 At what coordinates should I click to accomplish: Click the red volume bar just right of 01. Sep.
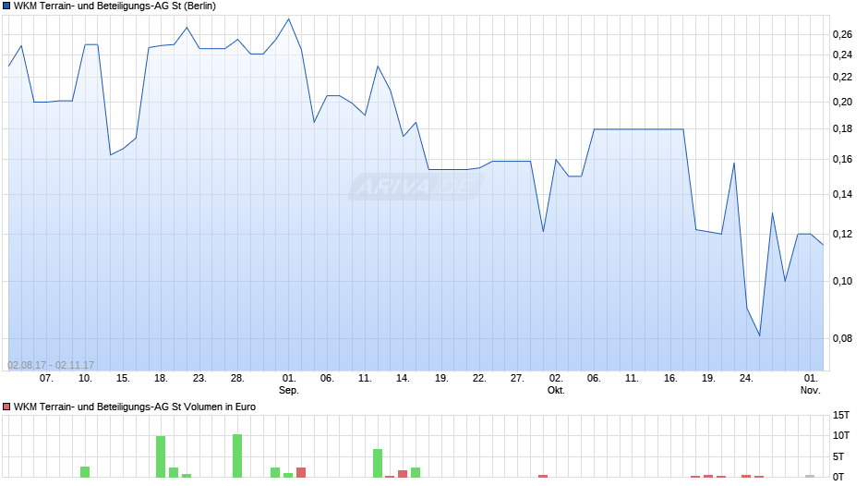(x=301, y=473)
